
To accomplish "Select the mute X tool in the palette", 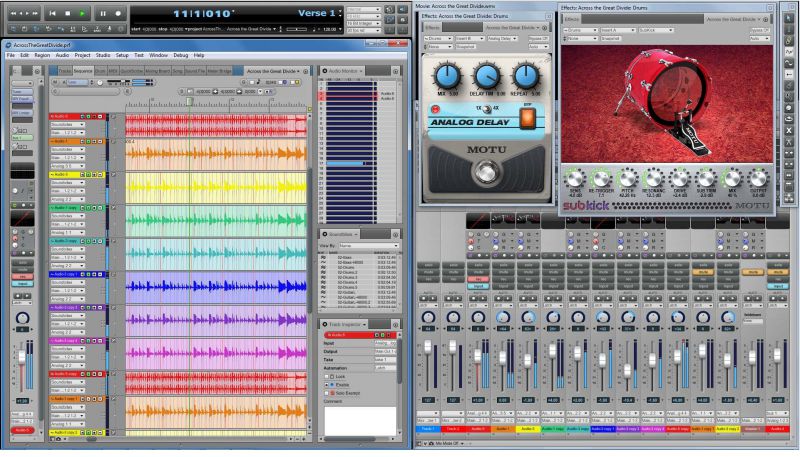I will click(789, 131).
